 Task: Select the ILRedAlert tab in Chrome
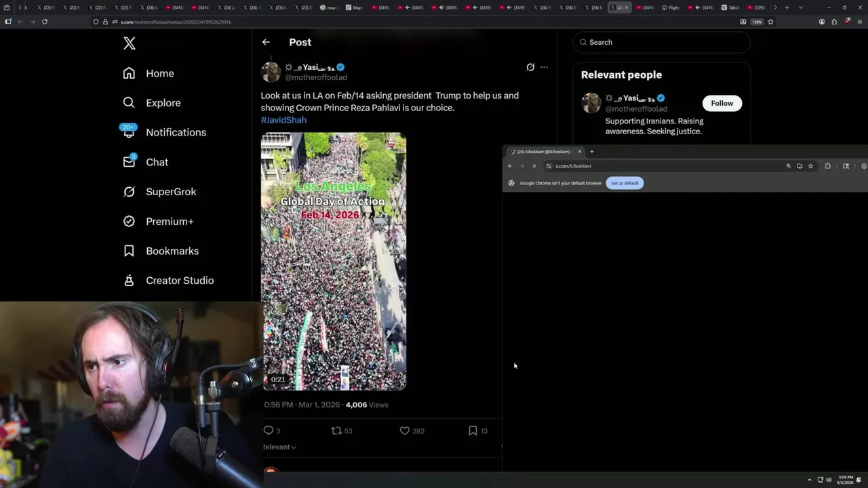tap(545, 152)
